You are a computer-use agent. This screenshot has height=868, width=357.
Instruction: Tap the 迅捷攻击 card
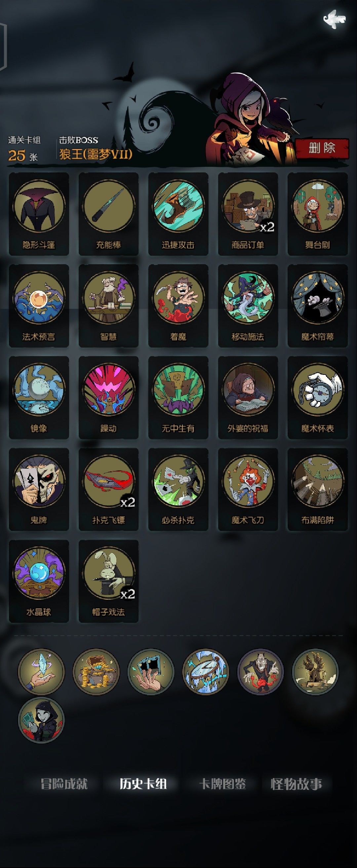point(178,214)
